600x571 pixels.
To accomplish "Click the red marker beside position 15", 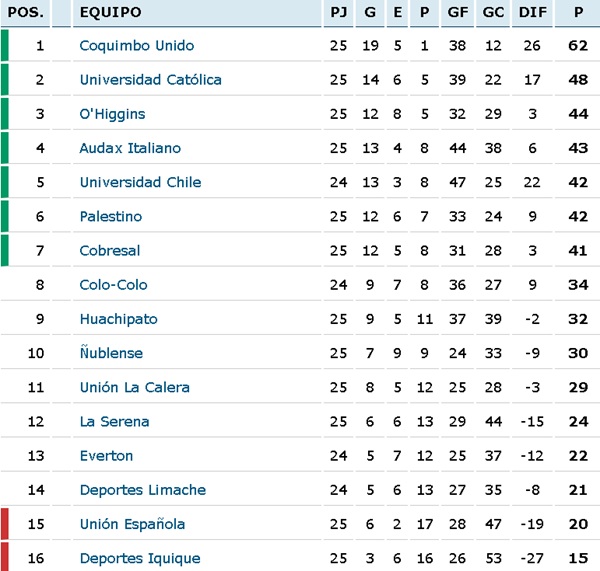I will tap(5, 524).
